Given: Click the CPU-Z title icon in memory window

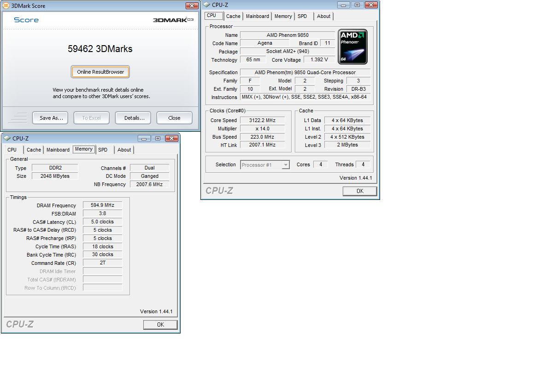Looking at the screenshot, I should pyautogui.click(x=7, y=138).
